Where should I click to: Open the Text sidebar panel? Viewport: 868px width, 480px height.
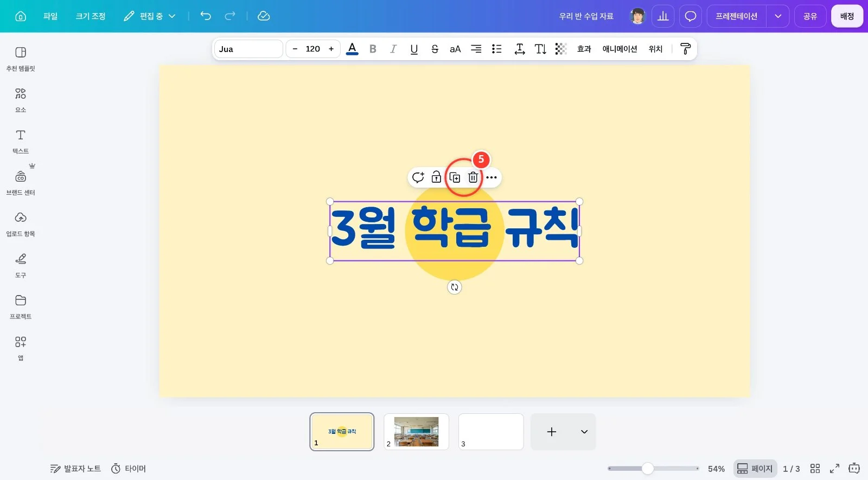click(x=21, y=141)
